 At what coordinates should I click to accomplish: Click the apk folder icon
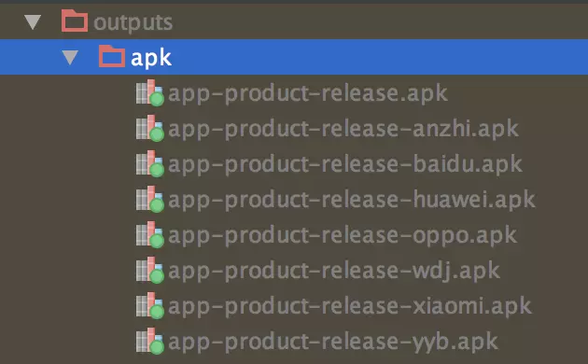coord(112,56)
